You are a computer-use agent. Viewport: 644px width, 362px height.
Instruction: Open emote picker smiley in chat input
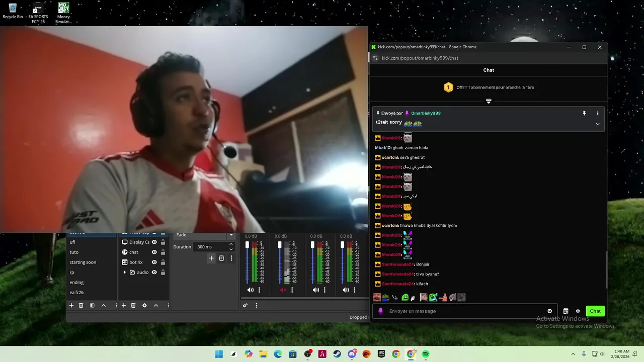click(549, 311)
